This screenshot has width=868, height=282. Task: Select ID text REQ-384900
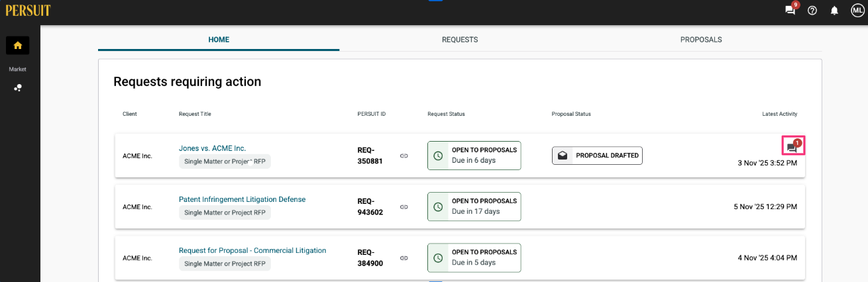(x=370, y=258)
